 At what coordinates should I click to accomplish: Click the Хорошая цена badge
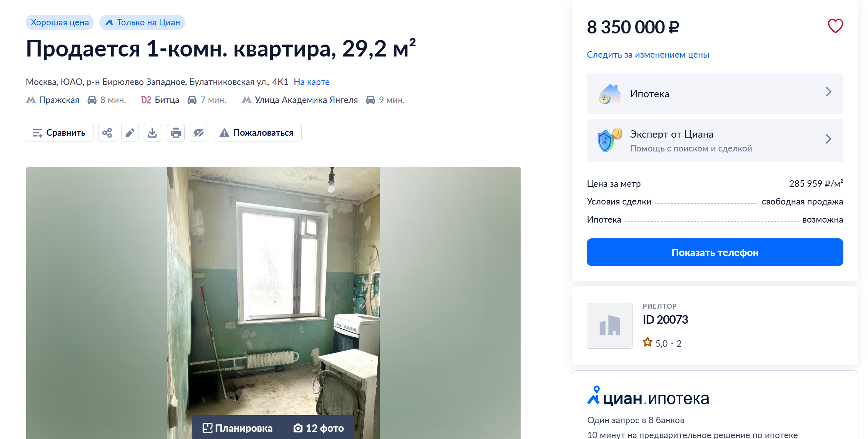(60, 22)
